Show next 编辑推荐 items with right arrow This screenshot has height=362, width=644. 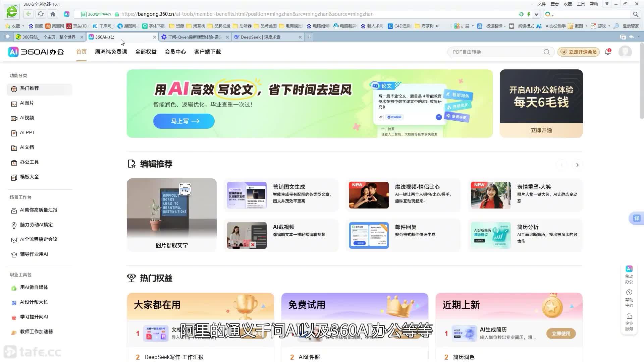pyautogui.click(x=577, y=165)
